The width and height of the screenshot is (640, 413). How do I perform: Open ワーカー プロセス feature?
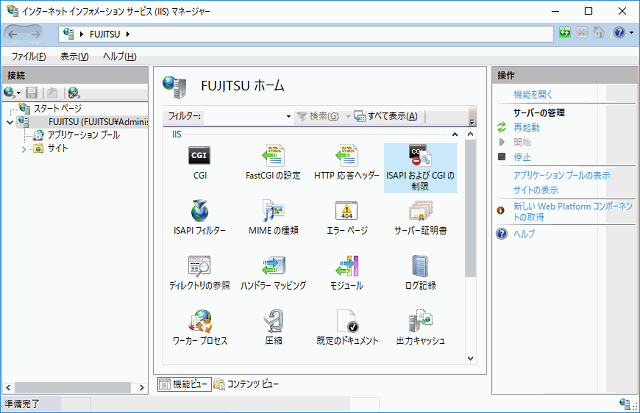tap(200, 328)
